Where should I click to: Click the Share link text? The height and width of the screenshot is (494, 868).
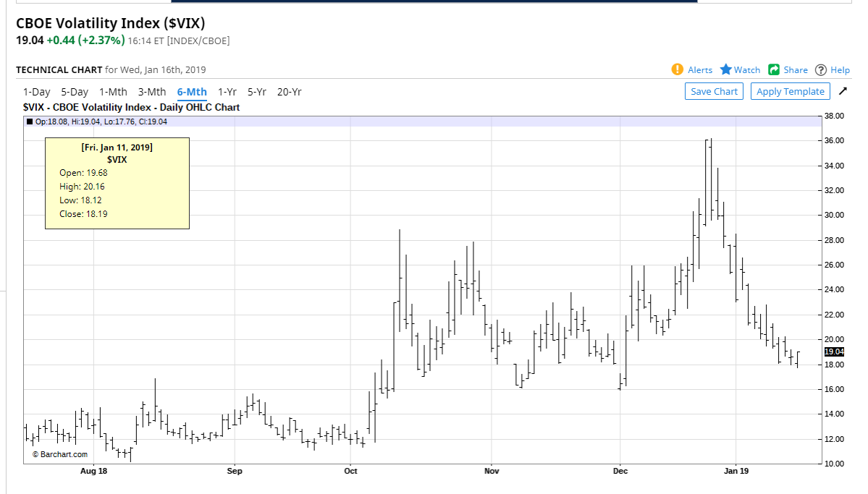796,69
